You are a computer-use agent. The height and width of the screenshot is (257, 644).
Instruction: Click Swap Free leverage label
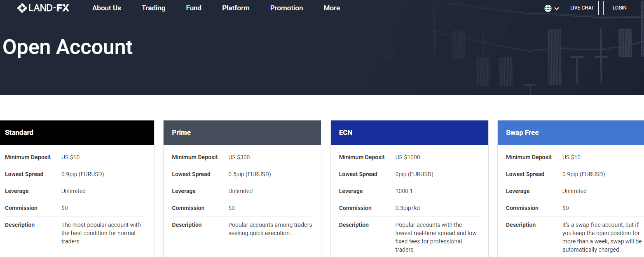click(518, 191)
